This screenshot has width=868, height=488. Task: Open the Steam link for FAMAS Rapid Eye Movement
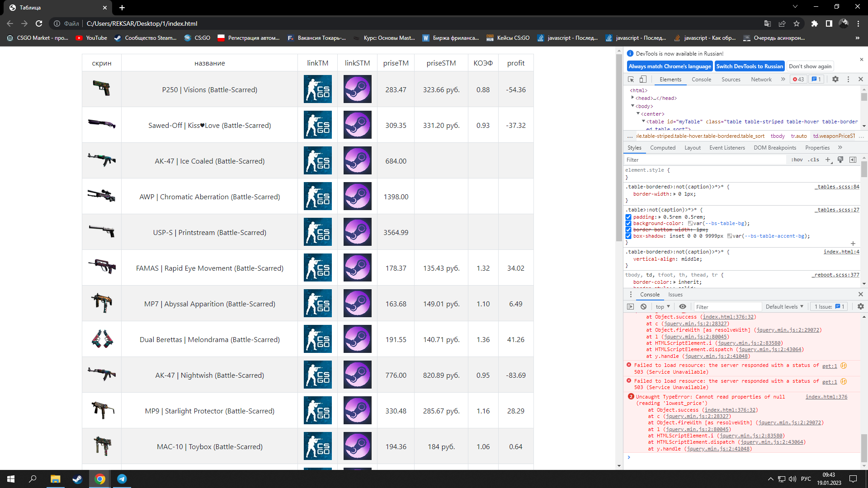click(357, 267)
